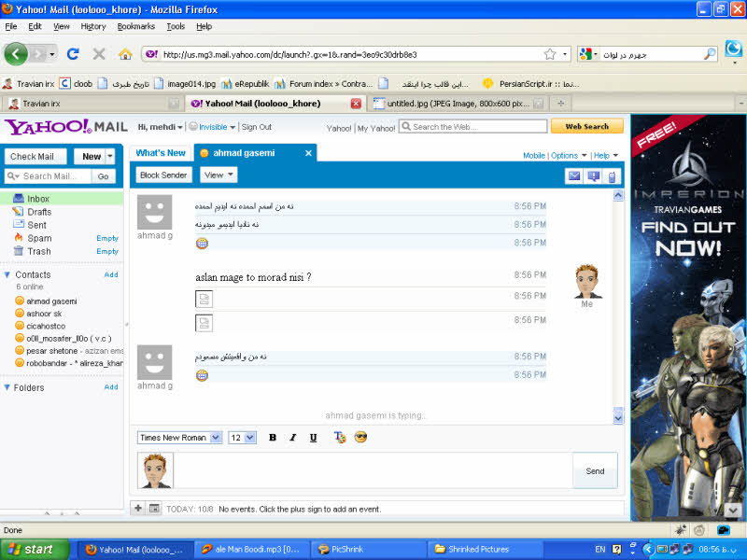This screenshot has height=560, width=747.
Task: Click the Spam flame icon in sidebar
Action: point(19,238)
